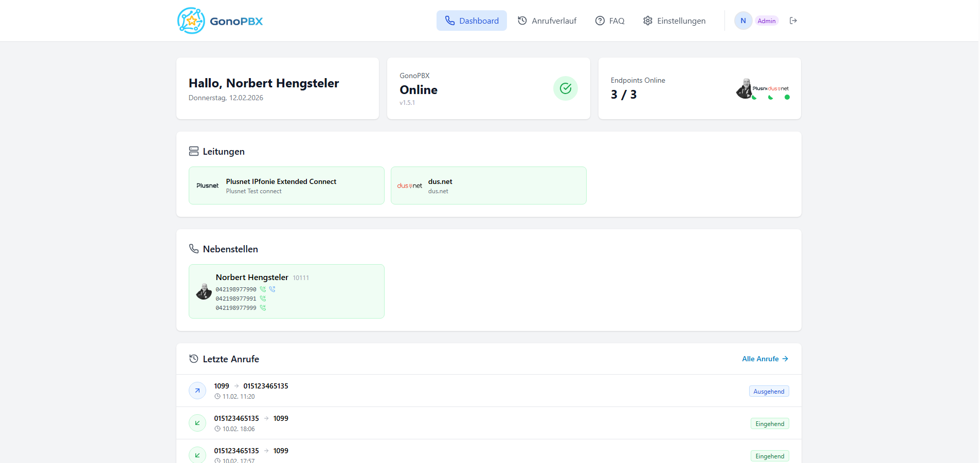The width and height of the screenshot is (980, 463).
Task: Click the green dus.net endpoint status dot
Action: pyautogui.click(x=787, y=98)
